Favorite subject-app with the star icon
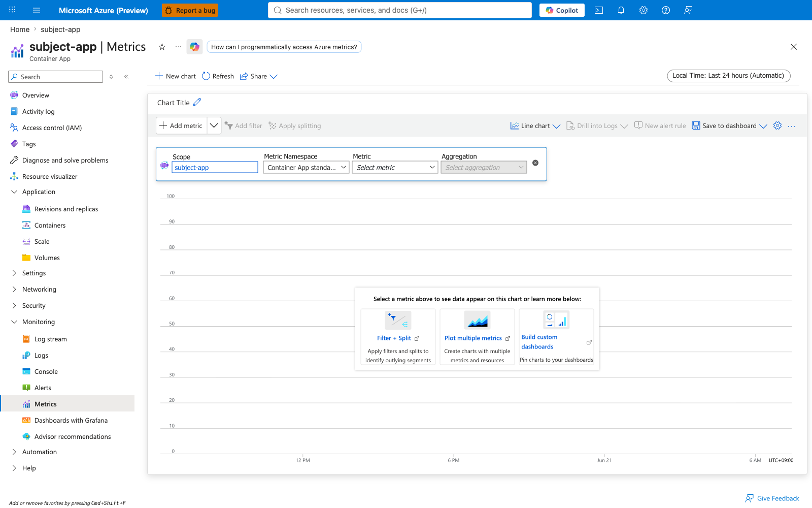The height and width of the screenshot is (508, 812). tap(162, 47)
